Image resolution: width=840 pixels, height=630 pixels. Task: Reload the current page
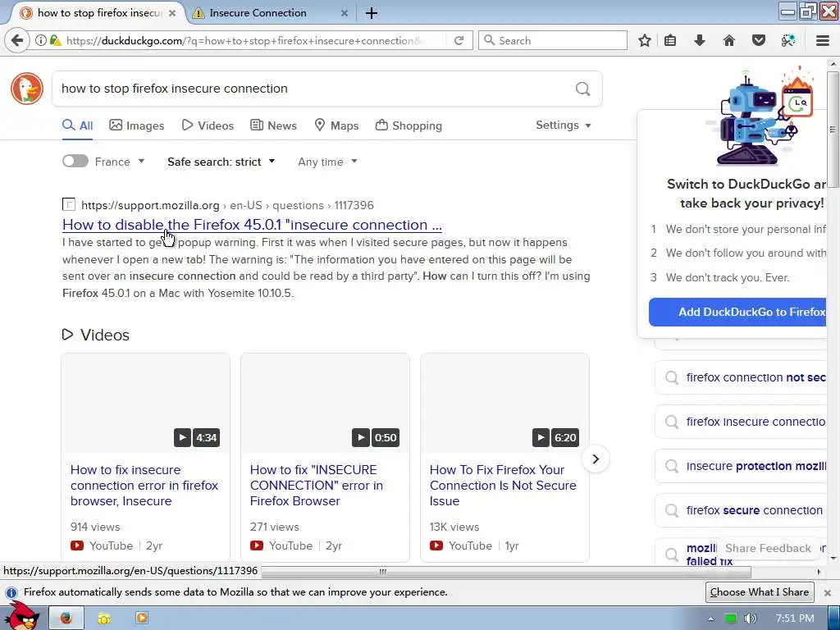(x=459, y=40)
